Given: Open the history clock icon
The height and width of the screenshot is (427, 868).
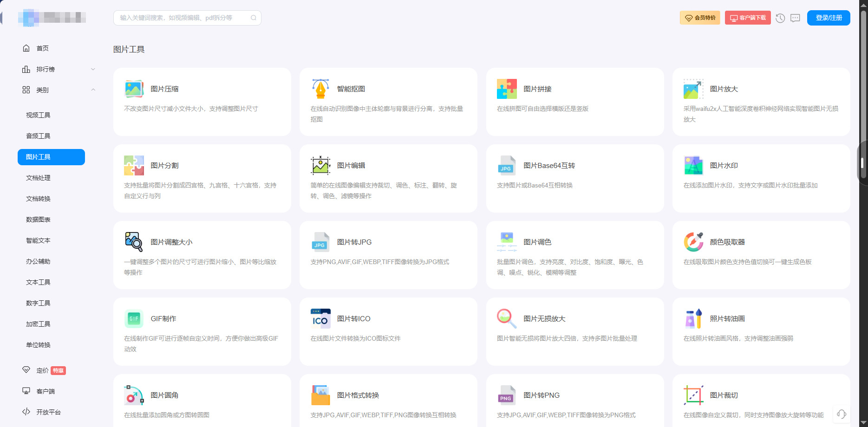Looking at the screenshot, I should click(x=780, y=18).
